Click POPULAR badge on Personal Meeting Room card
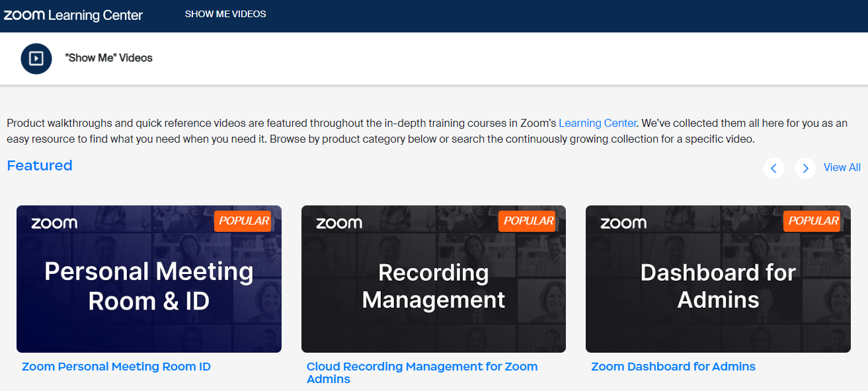 (243, 221)
